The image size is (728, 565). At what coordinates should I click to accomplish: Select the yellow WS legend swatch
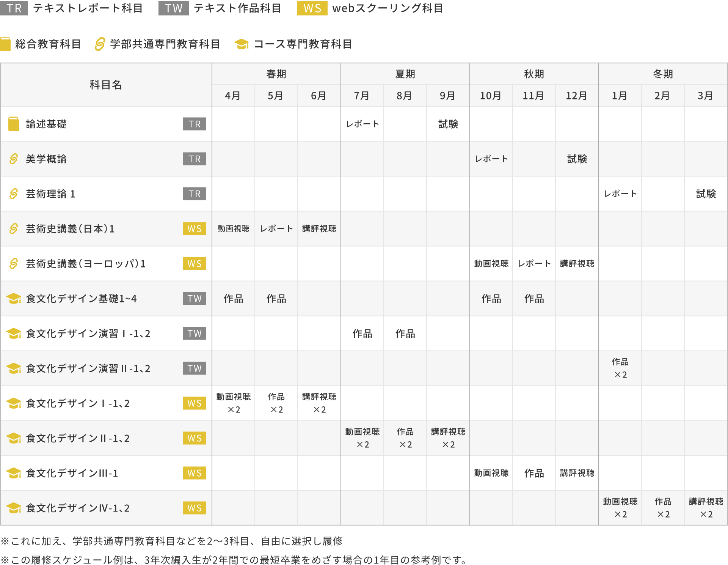pyautogui.click(x=312, y=9)
